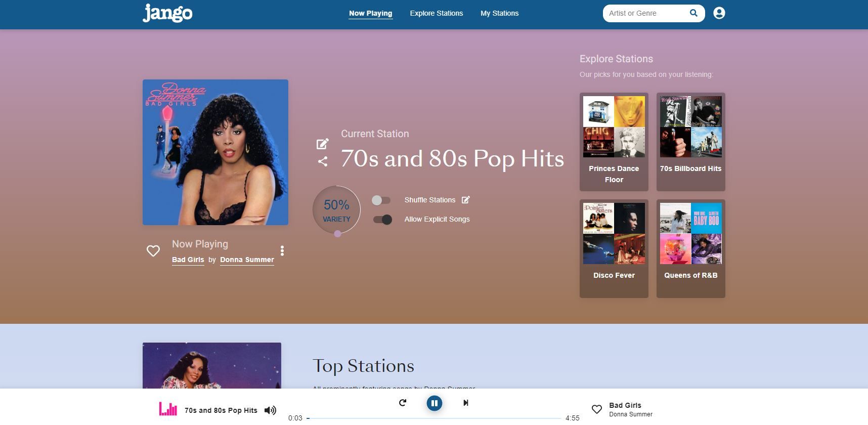The height and width of the screenshot is (425, 868).
Task: Disable the Allow Explicit Songs toggle
Action: click(x=382, y=220)
